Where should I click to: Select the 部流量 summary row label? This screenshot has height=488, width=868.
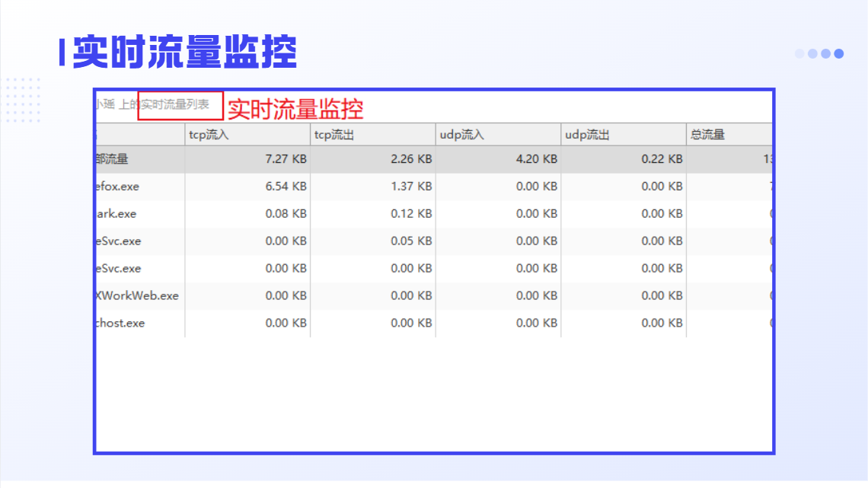pos(112,159)
